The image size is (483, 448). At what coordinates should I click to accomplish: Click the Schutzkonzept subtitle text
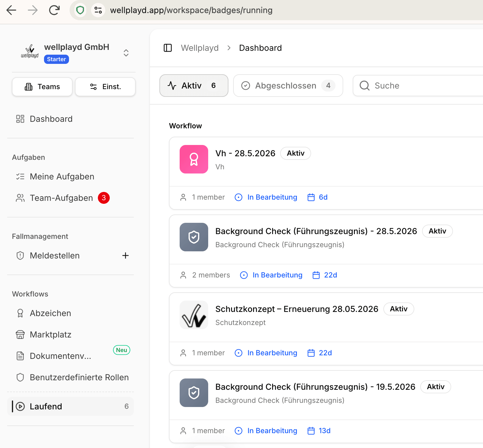coord(240,323)
